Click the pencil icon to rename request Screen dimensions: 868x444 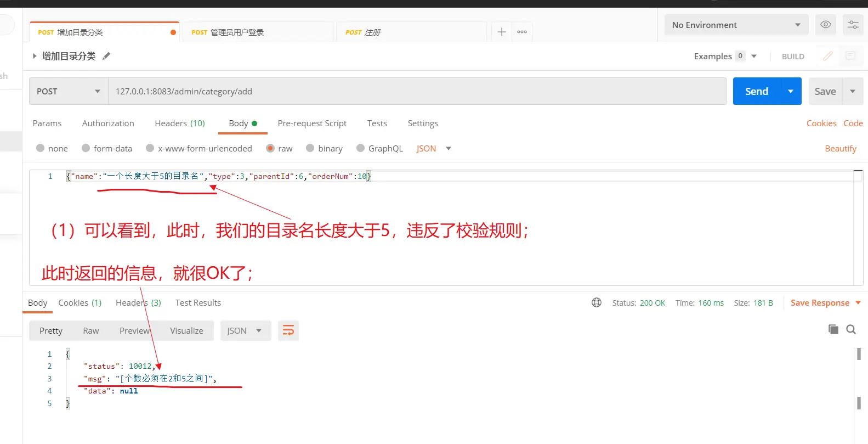coord(106,56)
